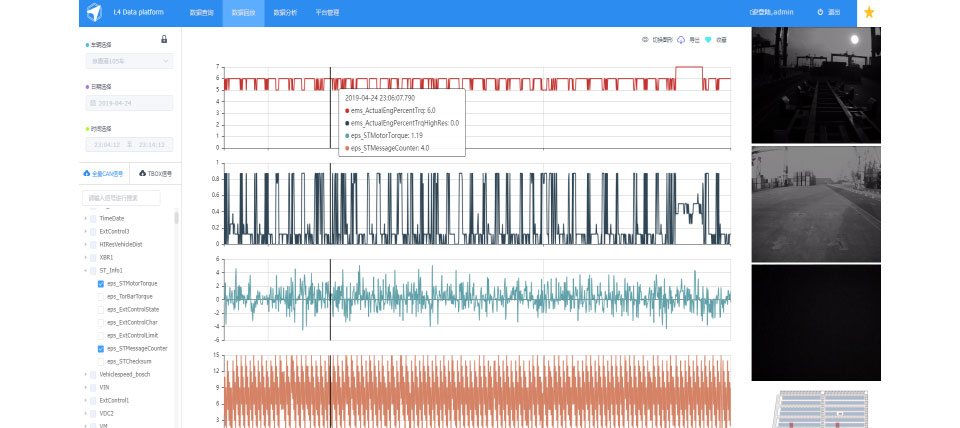This screenshot has height=428, width=960.
Task: Click the teal heart favorite icon
Action: tap(708, 40)
